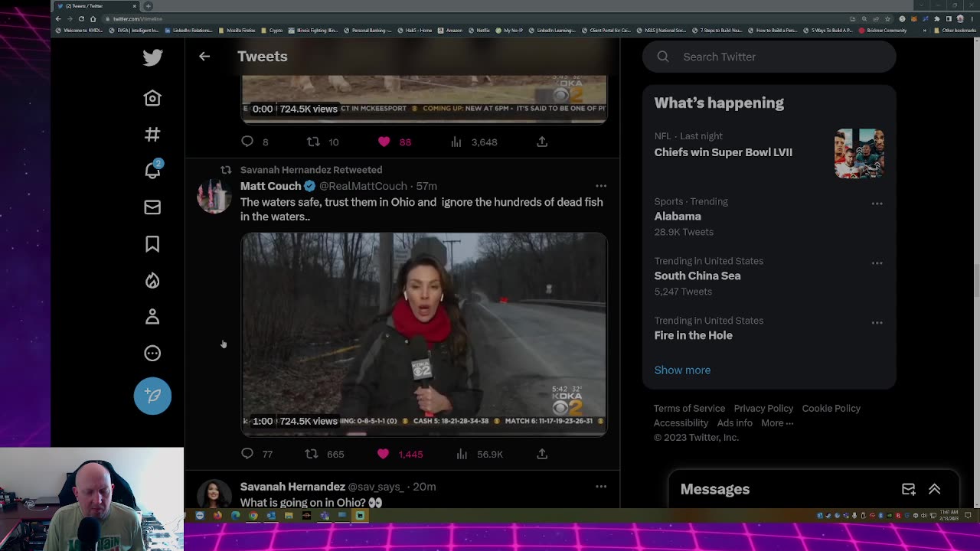Viewport: 980px width, 551px height.
Task: Open the Brickner Community bookmark
Action: (x=883, y=31)
